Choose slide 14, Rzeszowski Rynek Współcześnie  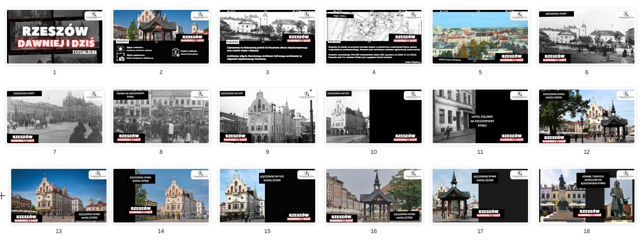click(161, 196)
